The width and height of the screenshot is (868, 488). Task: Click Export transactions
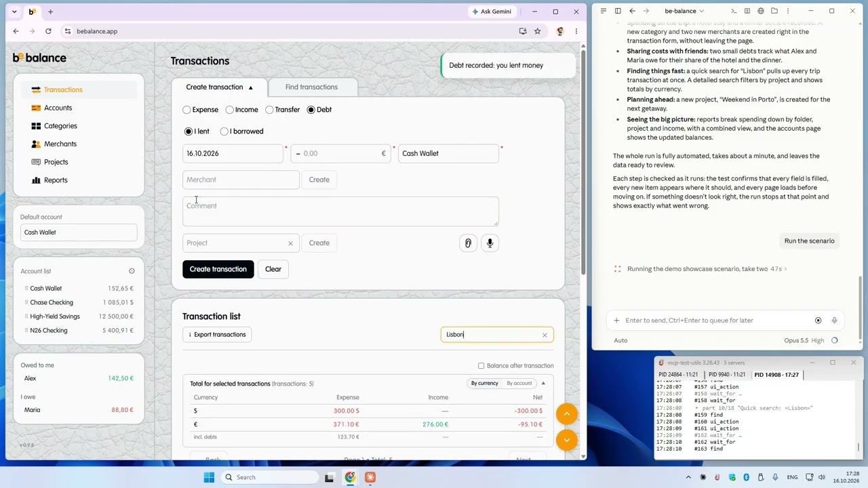point(217,335)
